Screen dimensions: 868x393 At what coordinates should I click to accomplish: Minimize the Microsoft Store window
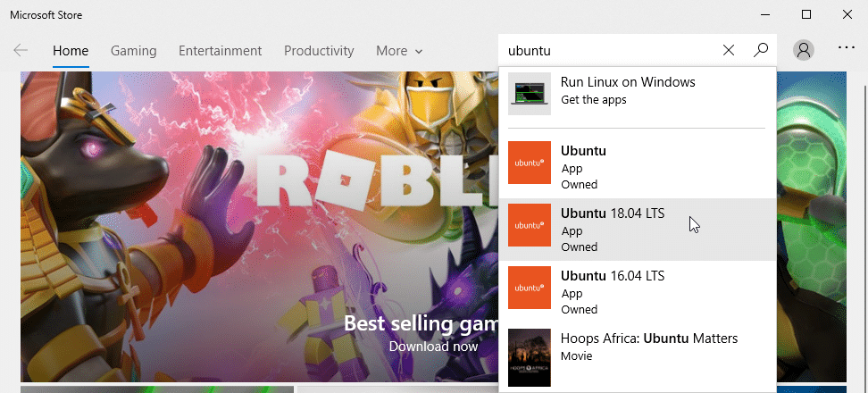(x=765, y=14)
